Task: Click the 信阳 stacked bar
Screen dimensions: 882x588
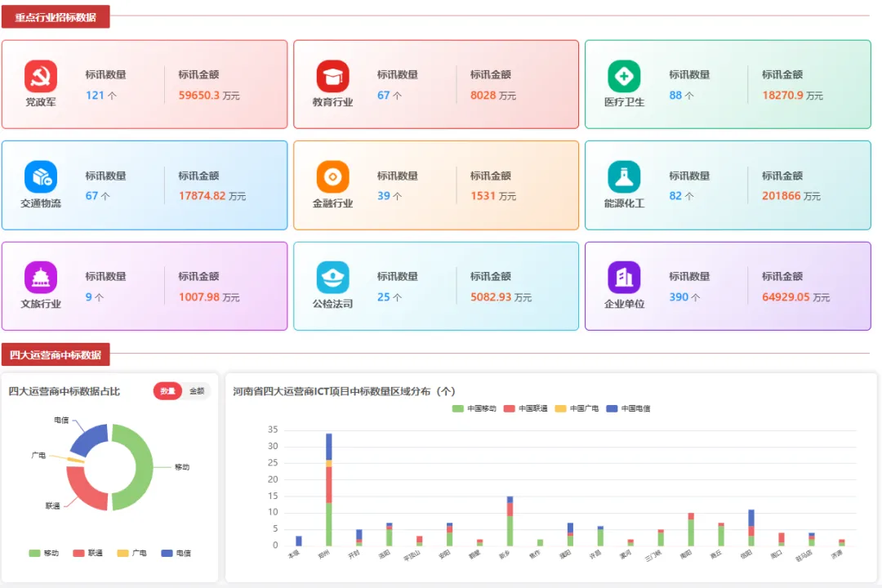Action: pyautogui.click(x=751, y=528)
